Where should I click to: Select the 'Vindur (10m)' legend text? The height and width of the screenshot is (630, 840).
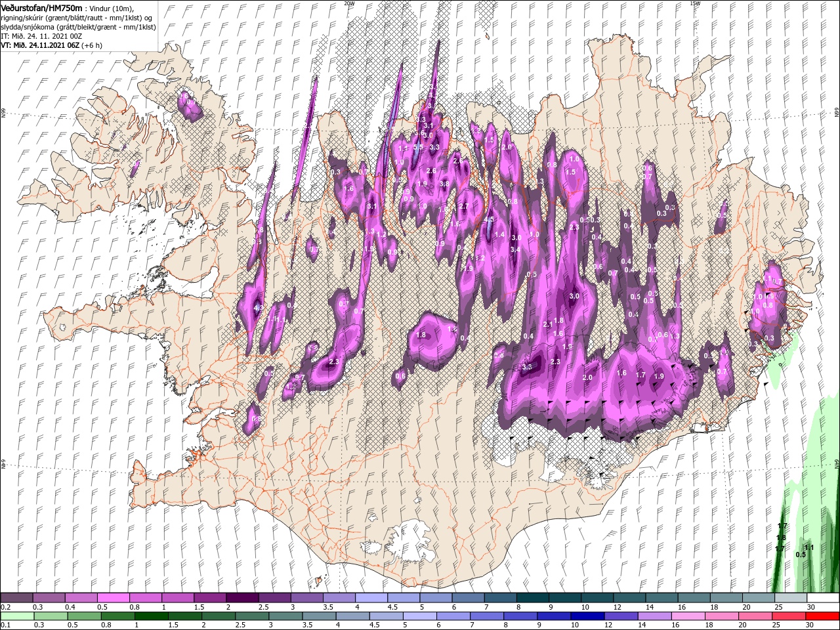(x=111, y=8)
